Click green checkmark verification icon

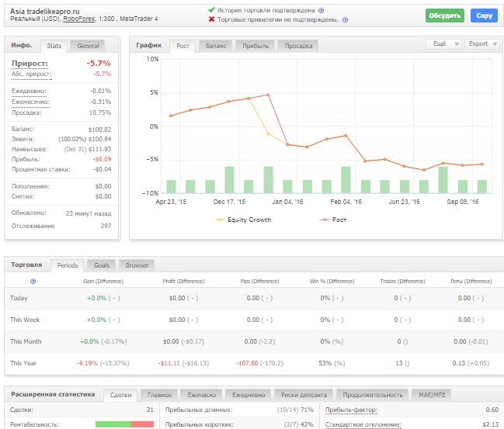point(211,10)
